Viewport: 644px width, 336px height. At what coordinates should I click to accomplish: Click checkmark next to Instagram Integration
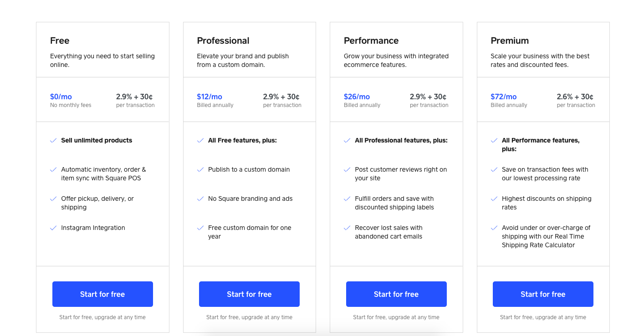pyautogui.click(x=53, y=228)
